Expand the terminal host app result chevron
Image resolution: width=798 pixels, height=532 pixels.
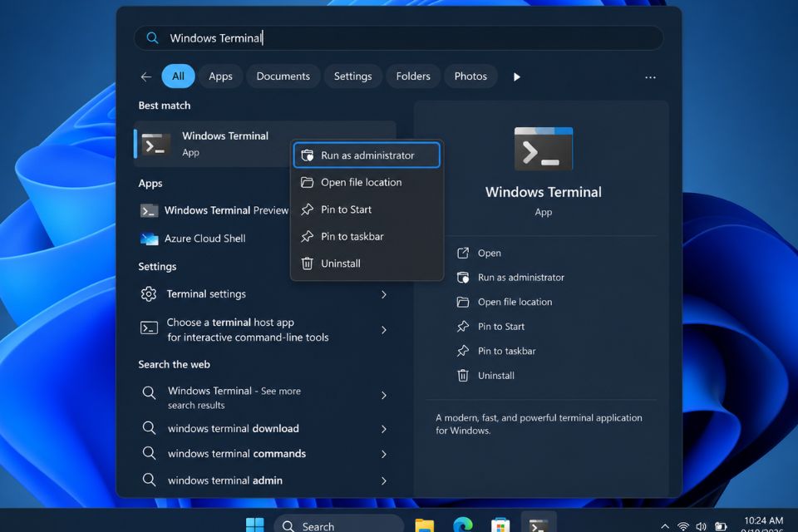[384, 330]
